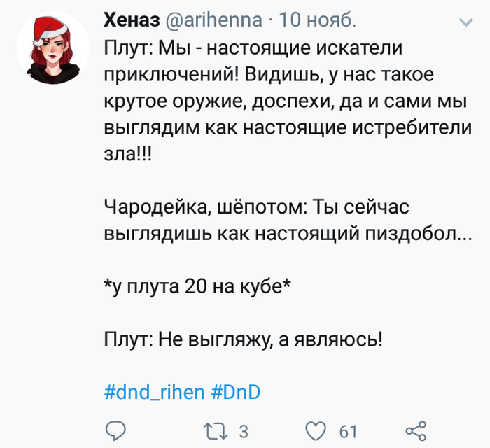Screen dimensions: 490x448
Task: Click the tweet date 10 нояб.
Action: [317, 20]
